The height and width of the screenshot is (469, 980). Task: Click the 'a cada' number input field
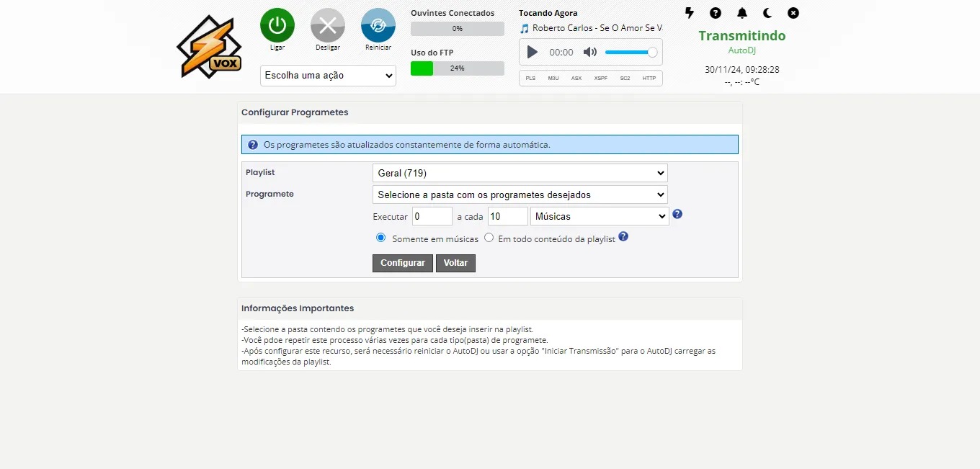click(x=507, y=216)
